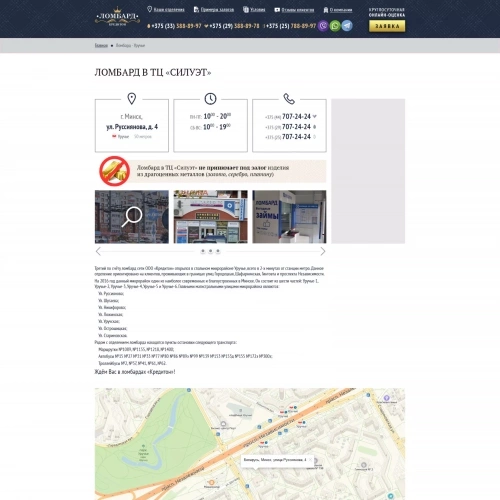
Task: Go to home breadcrumb link
Action: (x=101, y=45)
